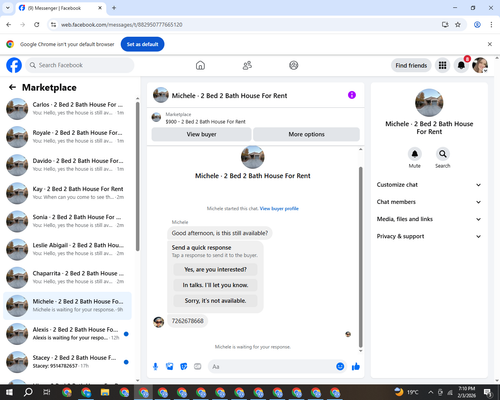Open the taskbar clock showing 7:10 PM
Image resolution: width=500 pixels, height=400 pixels.
467,392
